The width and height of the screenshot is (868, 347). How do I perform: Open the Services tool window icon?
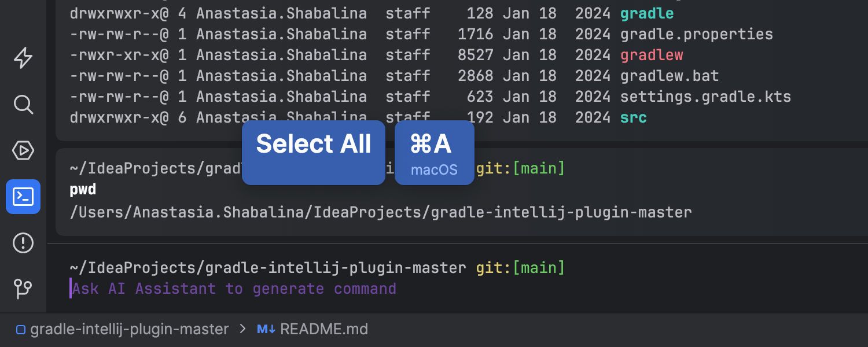(x=23, y=151)
